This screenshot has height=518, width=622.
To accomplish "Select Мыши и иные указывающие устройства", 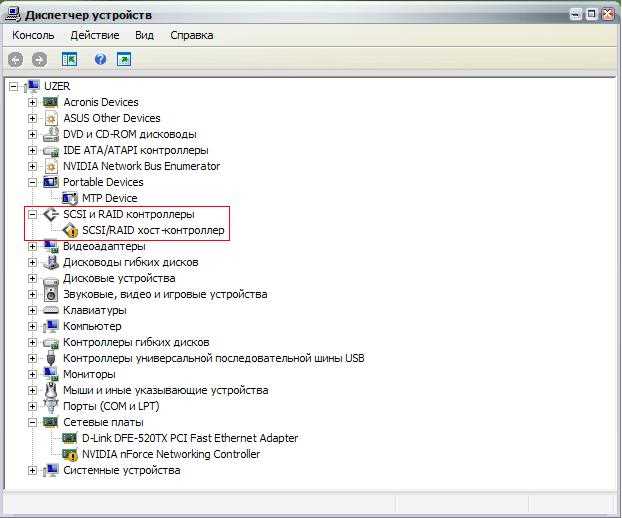I will pyautogui.click(x=166, y=390).
